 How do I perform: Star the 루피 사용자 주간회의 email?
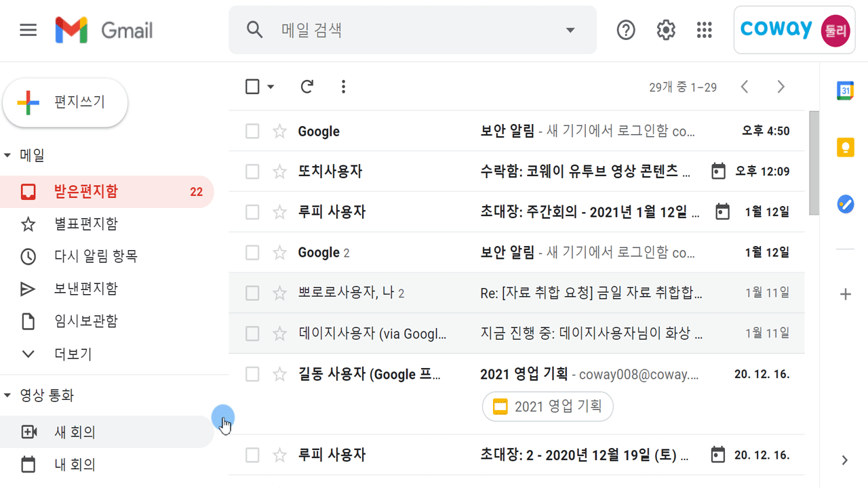click(x=279, y=212)
